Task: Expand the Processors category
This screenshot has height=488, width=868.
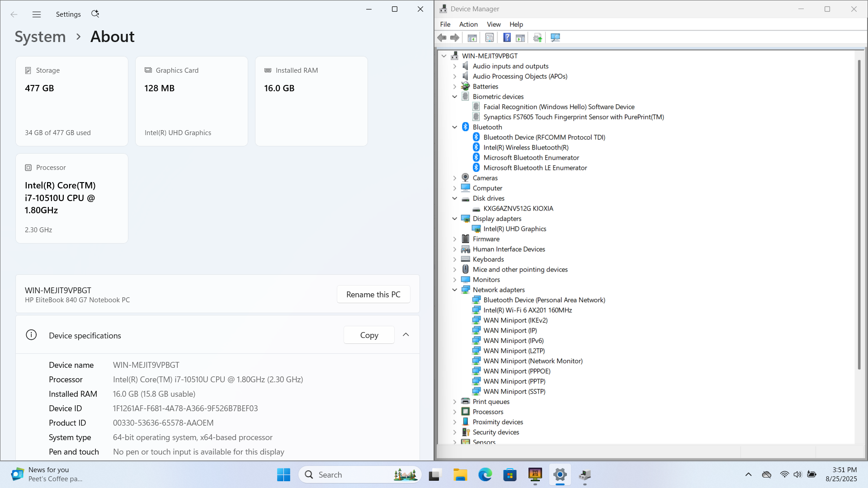Action: click(455, 412)
